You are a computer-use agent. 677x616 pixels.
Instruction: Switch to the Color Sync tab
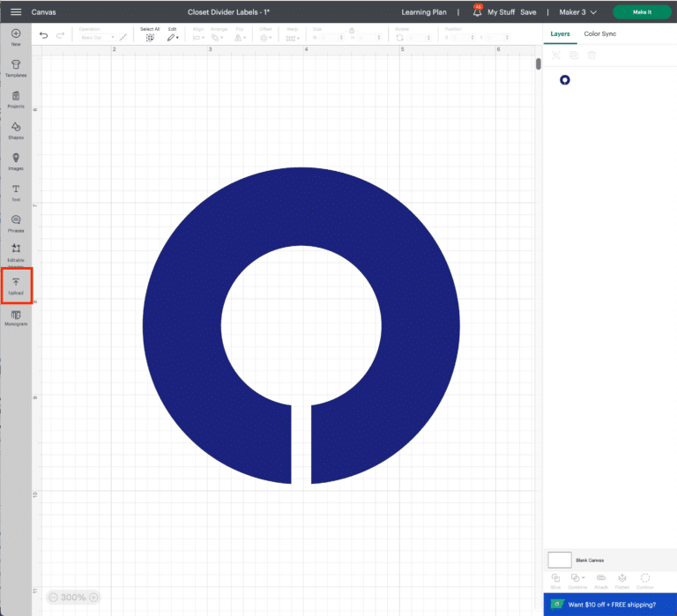(599, 33)
